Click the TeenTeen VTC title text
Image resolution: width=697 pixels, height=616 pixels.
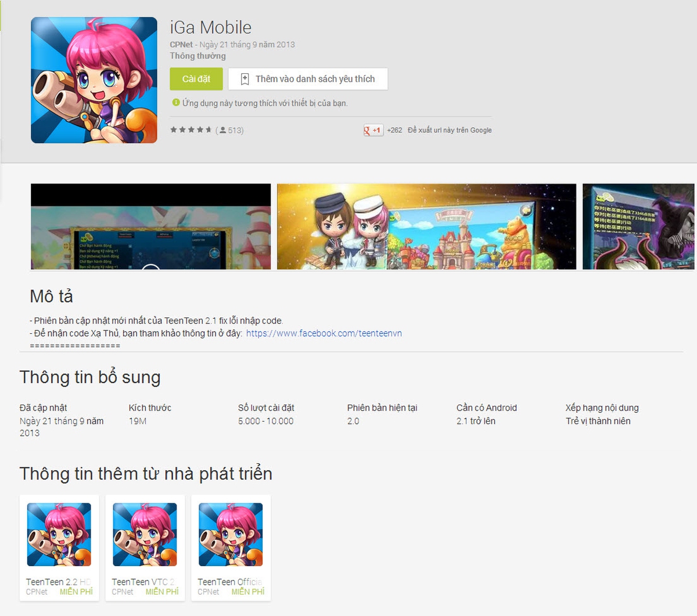pos(143,582)
